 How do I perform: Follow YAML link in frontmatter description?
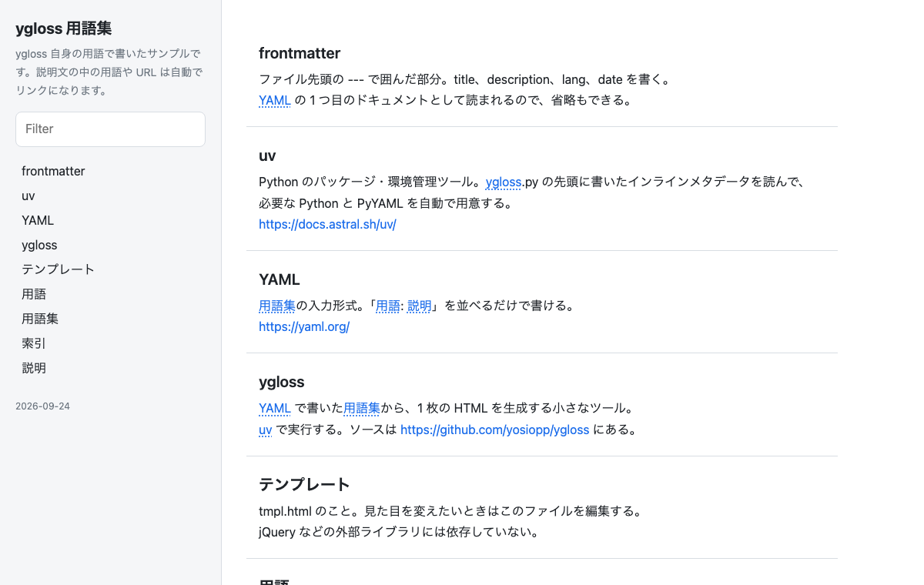[275, 100]
